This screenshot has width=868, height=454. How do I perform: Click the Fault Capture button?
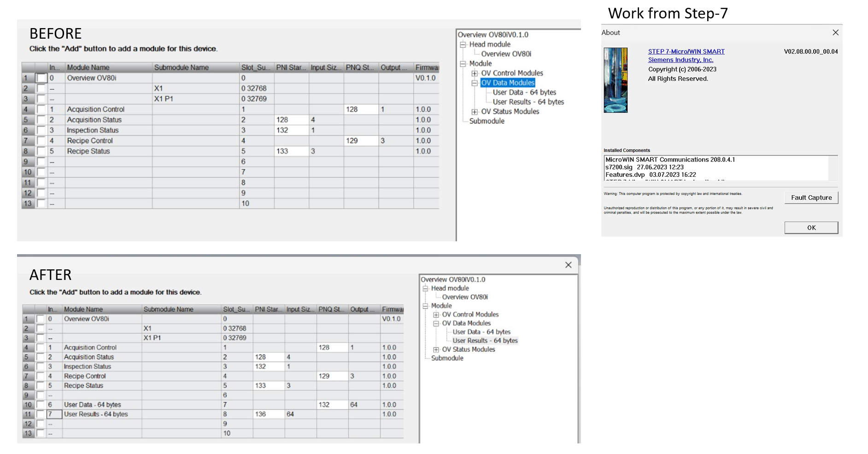tap(811, 198)
